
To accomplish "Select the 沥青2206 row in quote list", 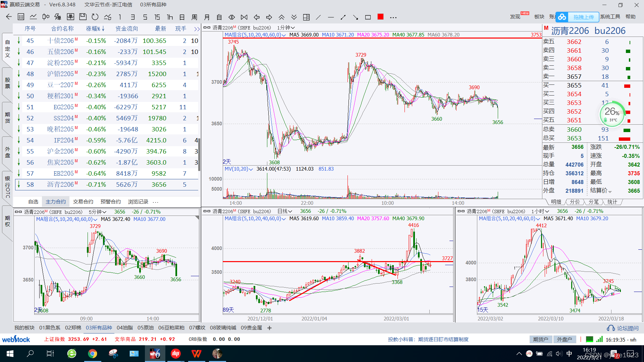I will pos(107,184).
